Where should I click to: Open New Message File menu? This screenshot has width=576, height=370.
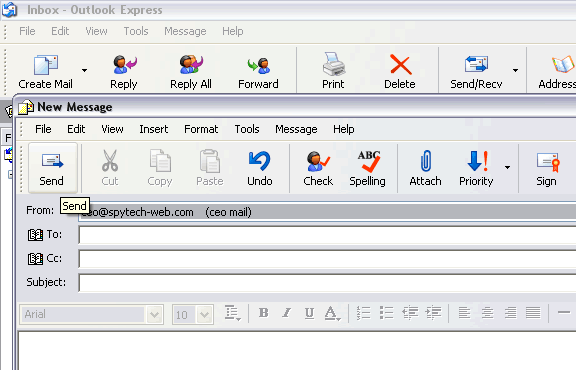(x=43, y=129)
